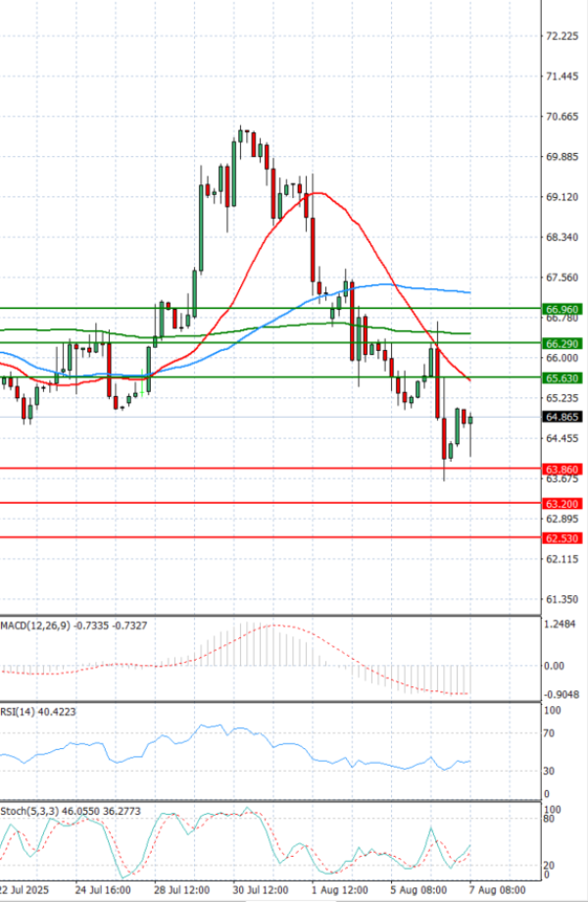The width and height of the screenshot is (588, 902).
Task: Click the 62.115 price axis value
Action: tap(563, 559)
